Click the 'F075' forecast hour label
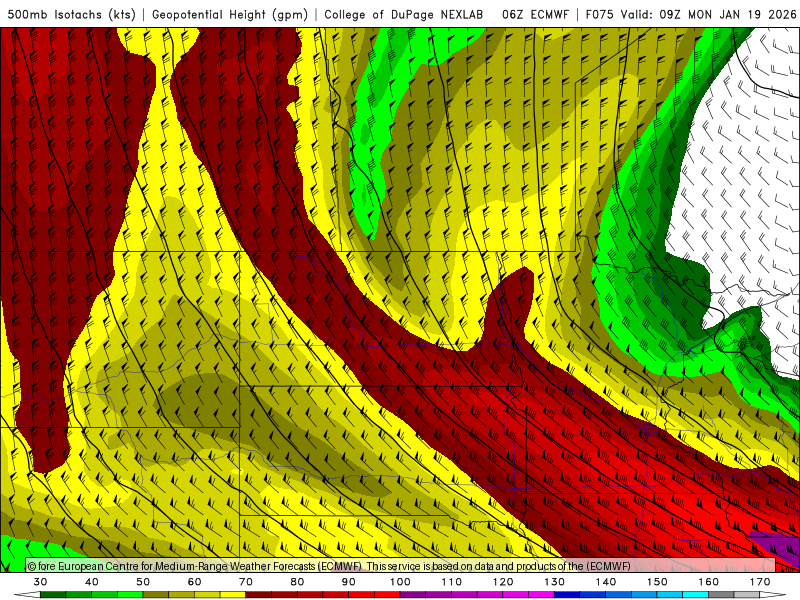The image size is (800, 600). point(600,15)
